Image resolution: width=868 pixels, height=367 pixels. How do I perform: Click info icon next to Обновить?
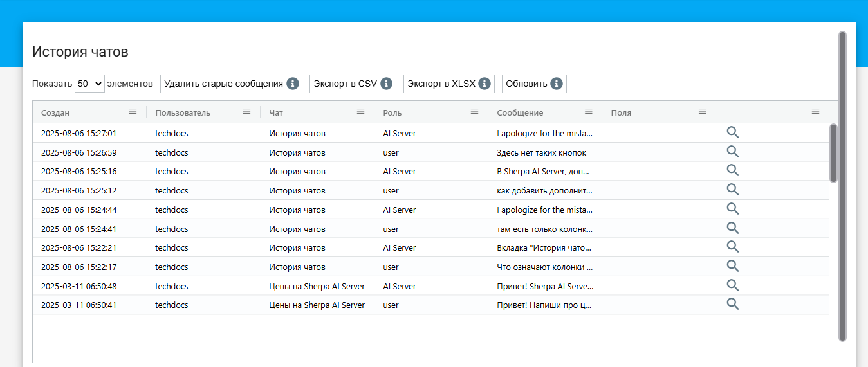pyautogui.click(x=557, y=84)
